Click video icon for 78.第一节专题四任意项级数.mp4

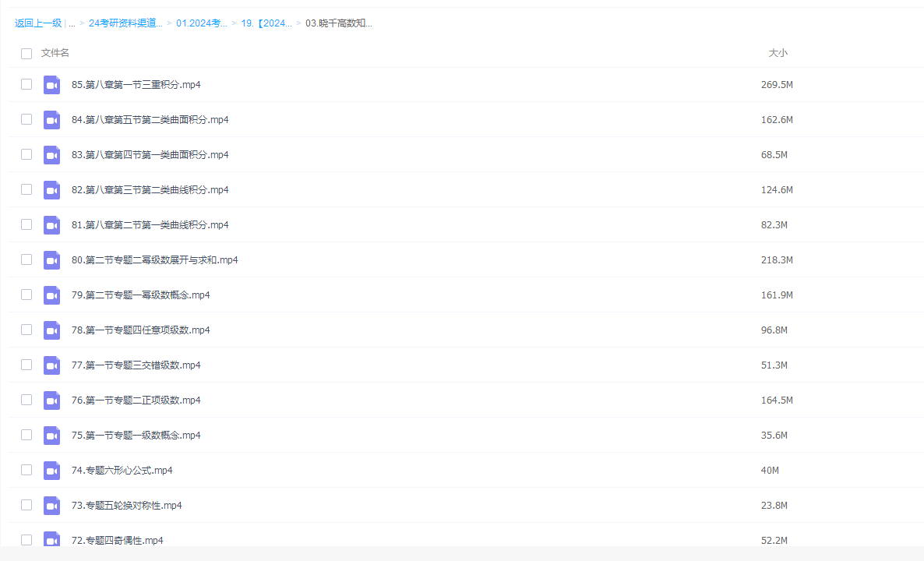[51, 330]
